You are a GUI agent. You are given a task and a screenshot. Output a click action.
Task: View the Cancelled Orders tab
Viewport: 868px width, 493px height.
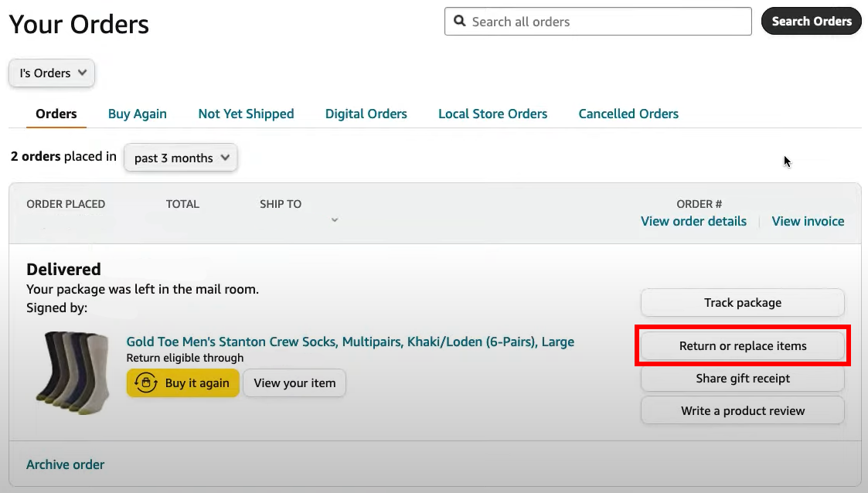point(628,114)
